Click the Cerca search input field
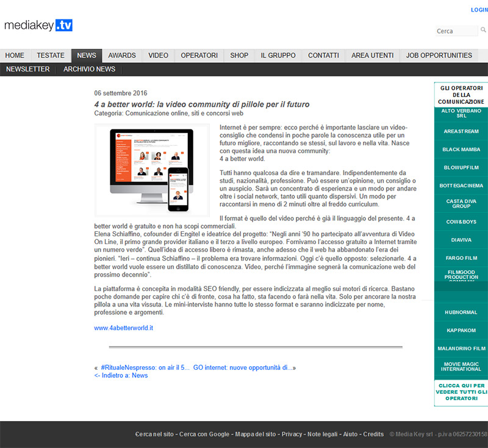Image resolution: width=488 pixels, height=448 pixels. (456, 31)
